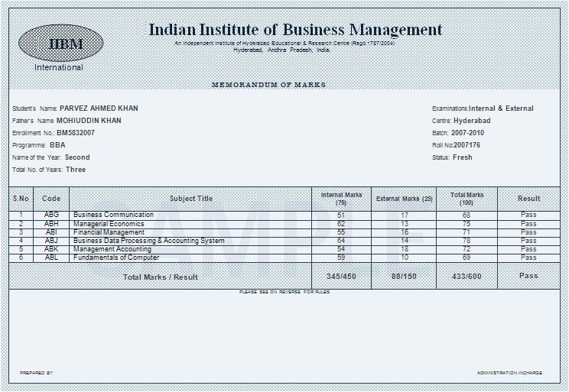The height and width of the screenshot is (392, 569).
Task: Click internal marks '51' for Business Communication
Action: click(x=341, y=215)
